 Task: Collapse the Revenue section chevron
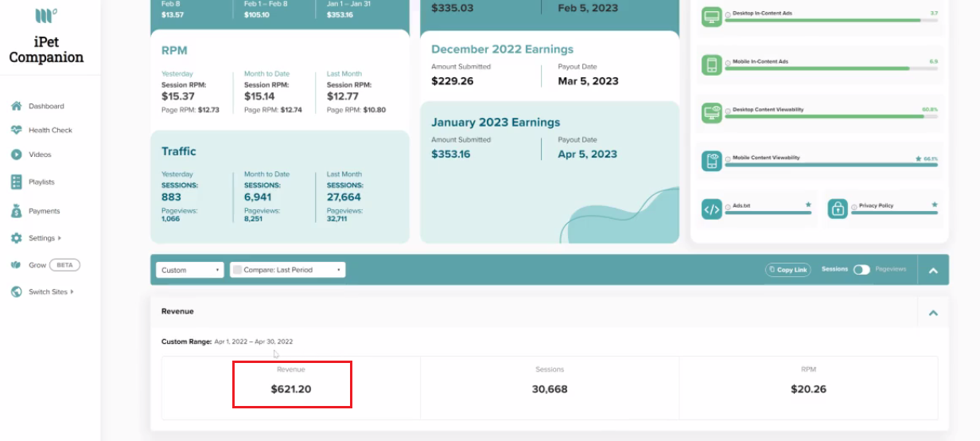point(933,313)
